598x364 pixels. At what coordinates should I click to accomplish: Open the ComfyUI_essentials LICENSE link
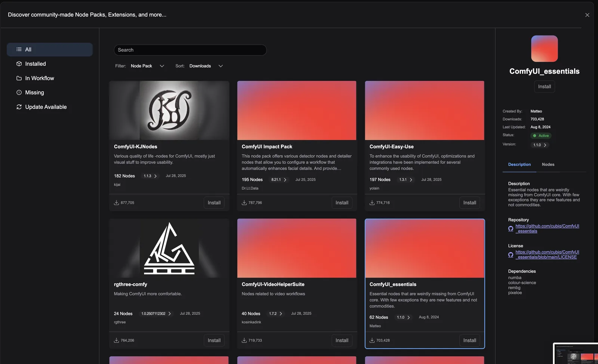(x=547, y=255)
